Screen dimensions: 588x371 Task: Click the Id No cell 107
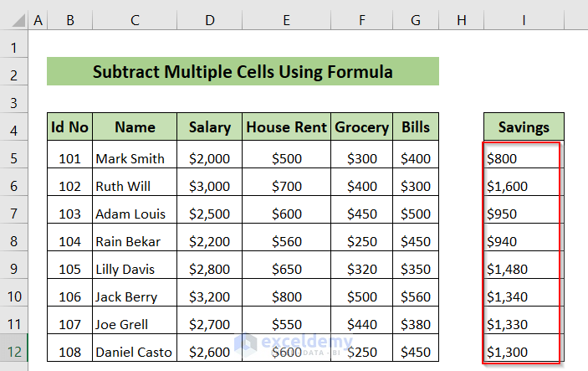tap(69, 324)
